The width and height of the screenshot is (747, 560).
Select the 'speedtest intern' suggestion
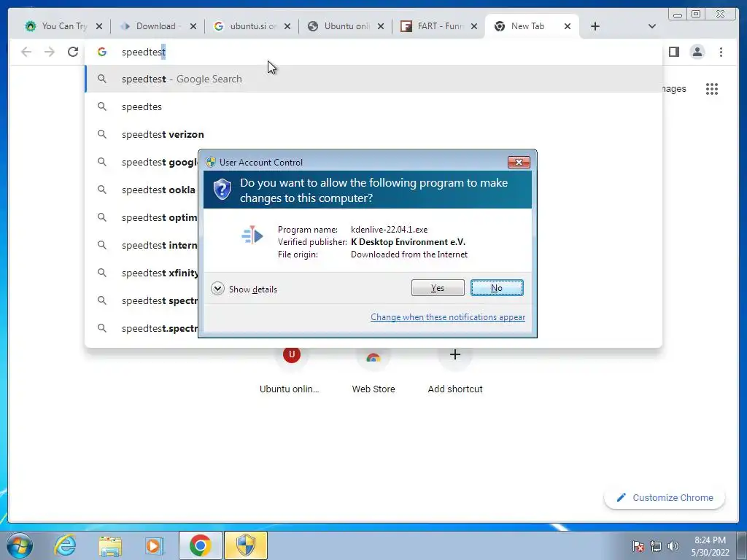(x=142, y=245)
